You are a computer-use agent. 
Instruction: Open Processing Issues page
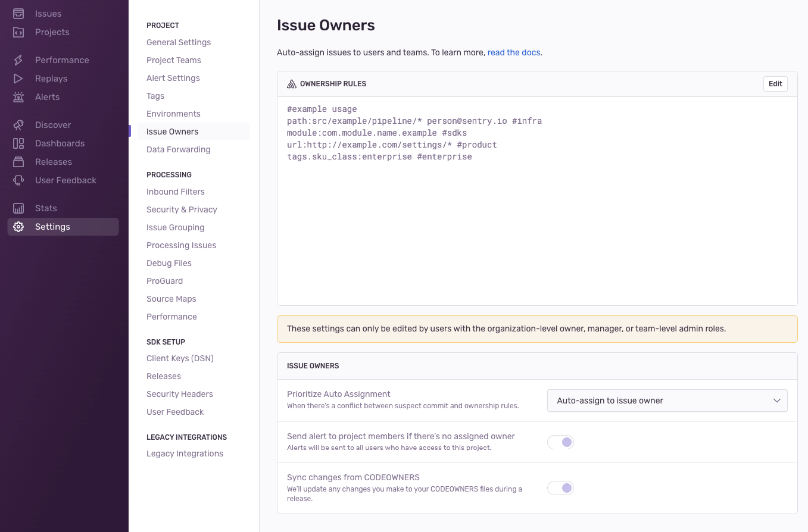(x=182, y=245)
